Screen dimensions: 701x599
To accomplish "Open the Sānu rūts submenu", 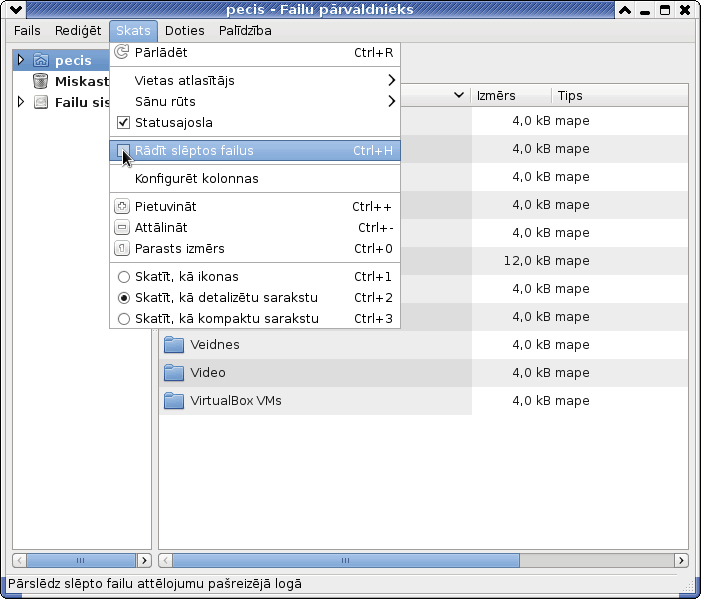I will [255, 101].
